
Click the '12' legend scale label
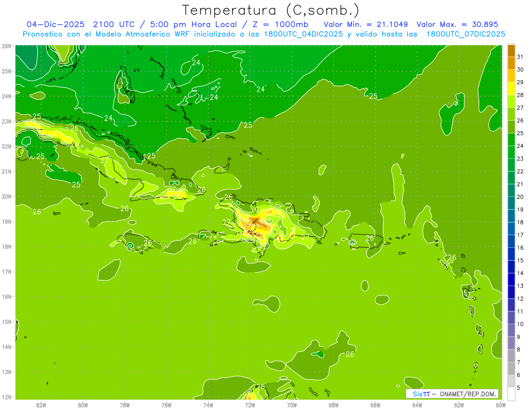[520, 298]
